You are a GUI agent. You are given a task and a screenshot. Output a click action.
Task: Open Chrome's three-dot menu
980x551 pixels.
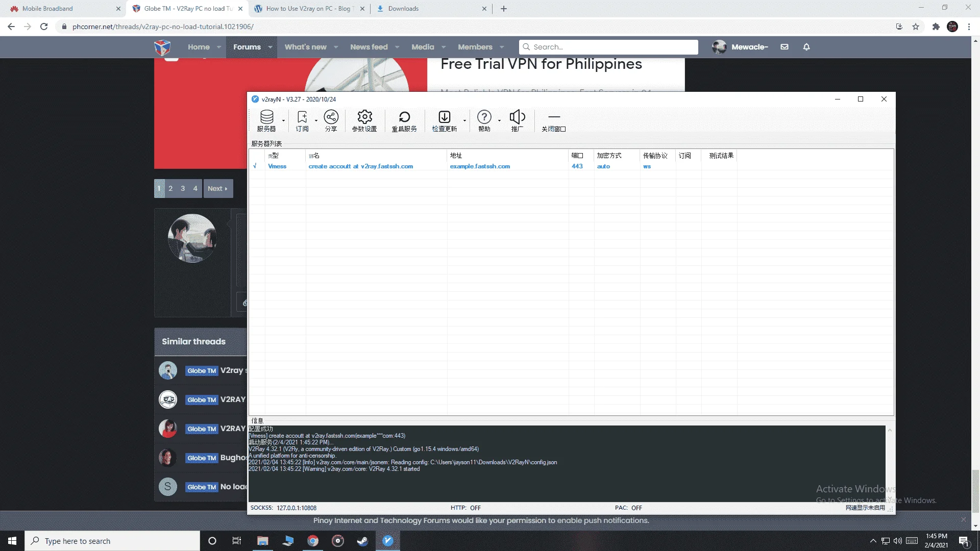969,27
